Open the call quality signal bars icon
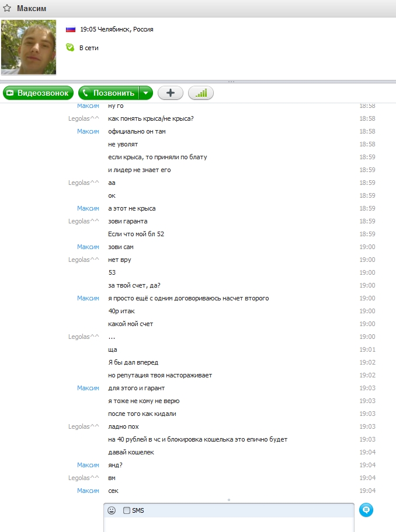The width and height of the screenshot is (396, 532). (201, 93)
